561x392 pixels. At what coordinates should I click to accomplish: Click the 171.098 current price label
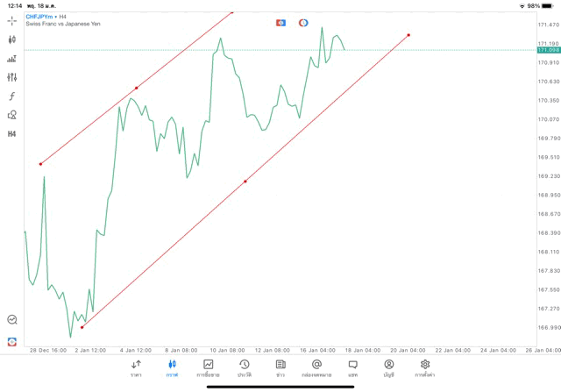point(548,51)
